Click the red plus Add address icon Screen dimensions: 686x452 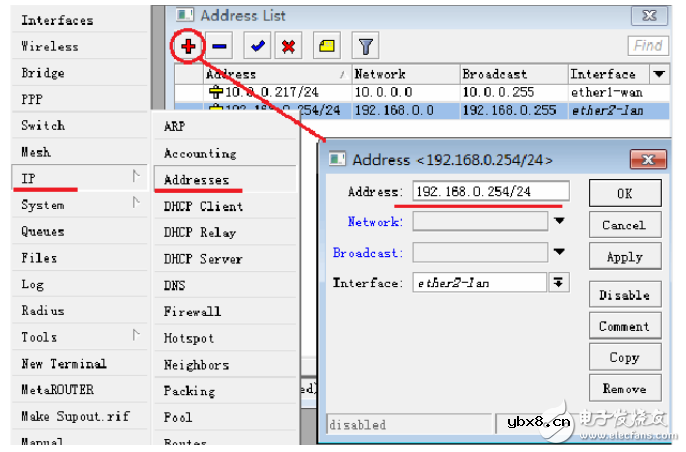(188, 46)
